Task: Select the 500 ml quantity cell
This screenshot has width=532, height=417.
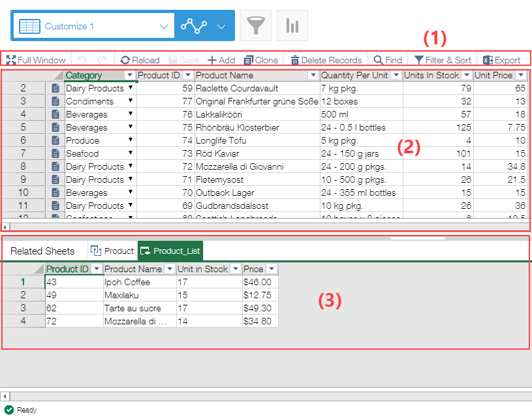Action: [362, 114]
